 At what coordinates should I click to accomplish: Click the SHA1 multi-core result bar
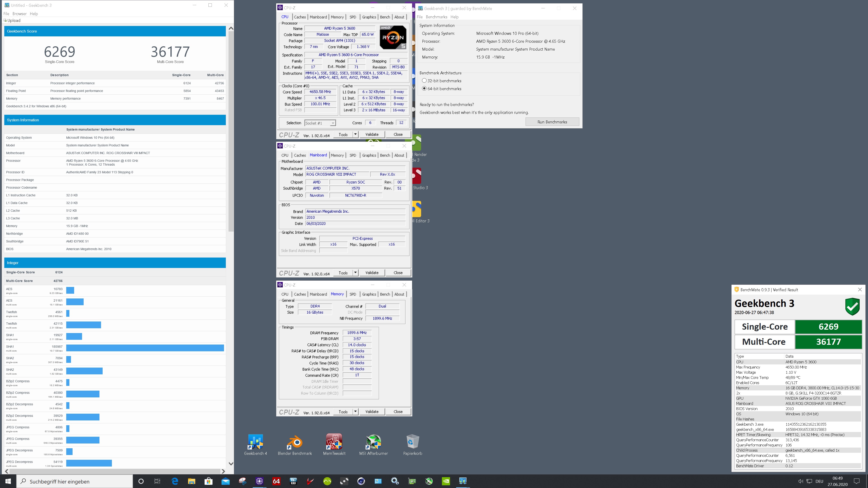click(145, 348)
